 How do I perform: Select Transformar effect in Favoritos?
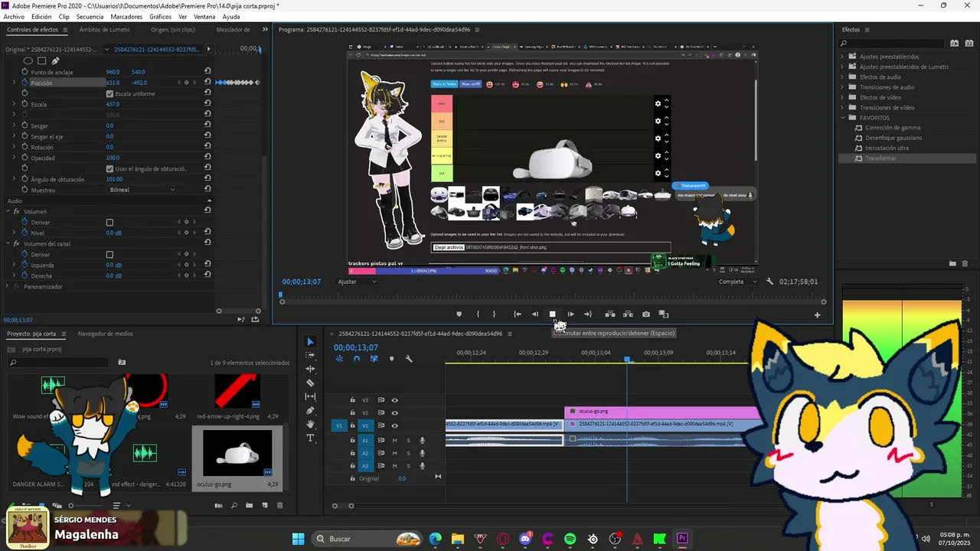click(x=880, y=158)
